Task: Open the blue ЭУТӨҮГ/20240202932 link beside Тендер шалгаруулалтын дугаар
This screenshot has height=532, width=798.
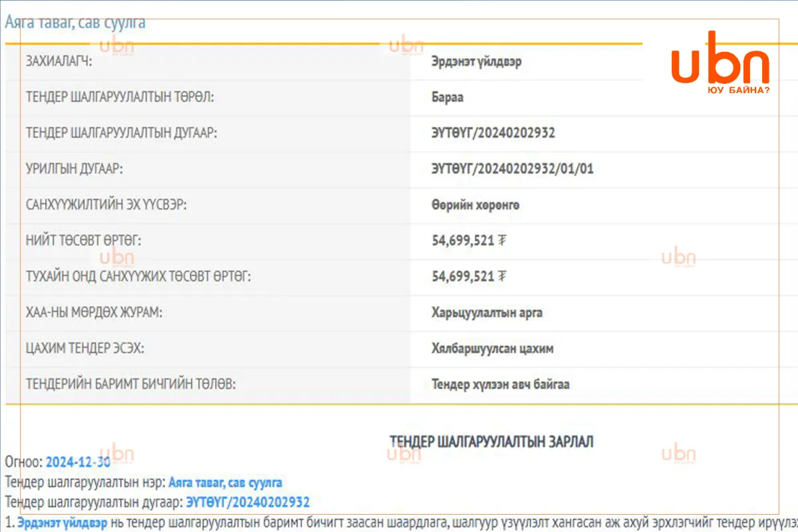Action: click(247, 502)
